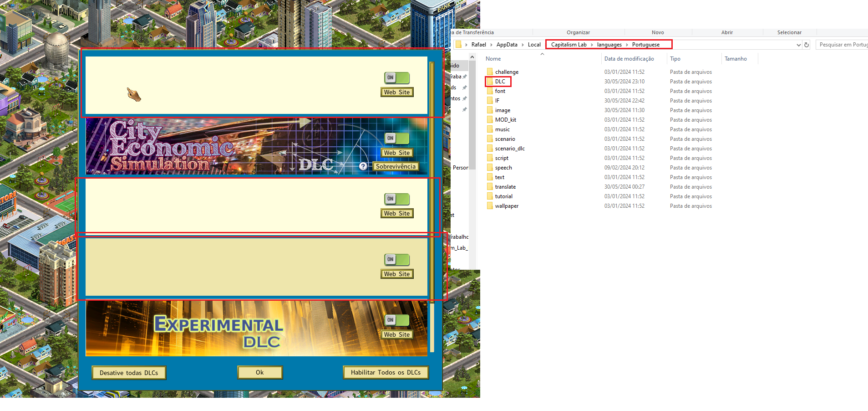
Task: Sort by Nome column header
Action: click(493, 59)
